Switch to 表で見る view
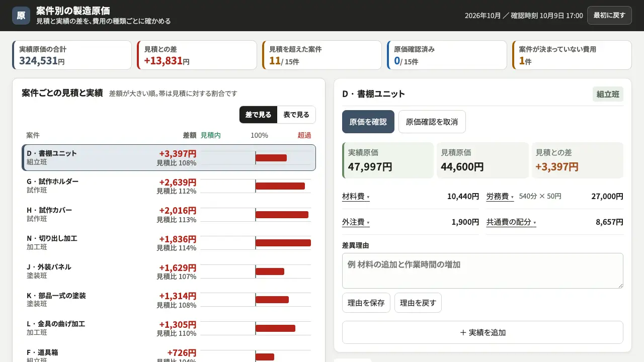This screenshot has width=644, height=362. (296, 115)
